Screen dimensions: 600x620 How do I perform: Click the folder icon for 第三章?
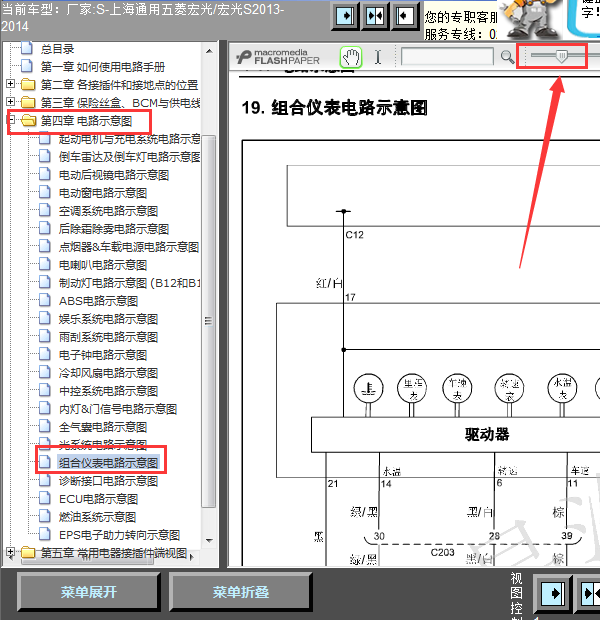pyautogui.click(x=28, y=102)
